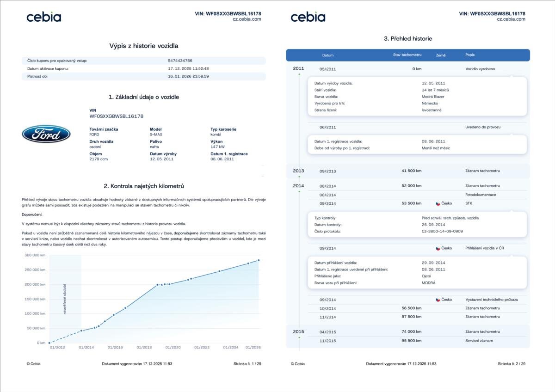555x392 pixels.
Task: Open cz.cebia.com link on page 2 header
Action: click(x=511, y=19)
